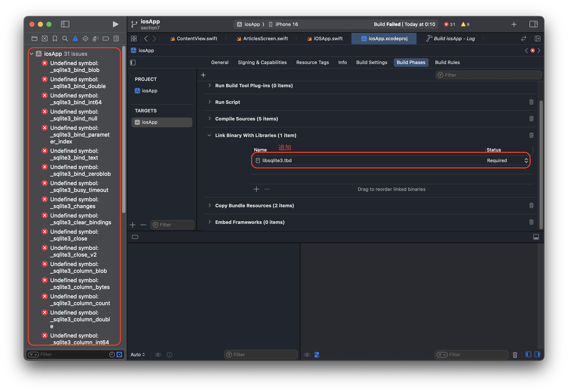Change libsqlite3.tbd Required status
Viewport: 568px width, 392px height.
click(507, 161)
